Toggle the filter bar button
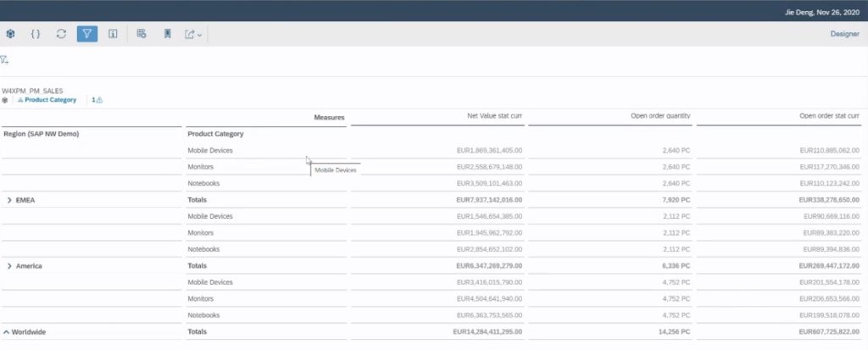This screenshot has width=868, height=350. click(x=86, y=34)
